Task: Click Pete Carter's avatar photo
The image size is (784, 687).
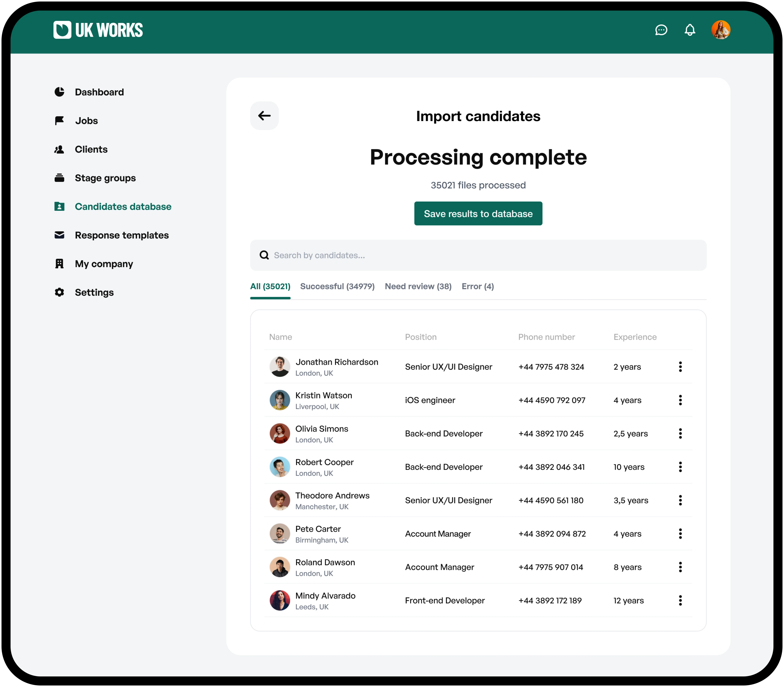Action: [x=280, y=534]
